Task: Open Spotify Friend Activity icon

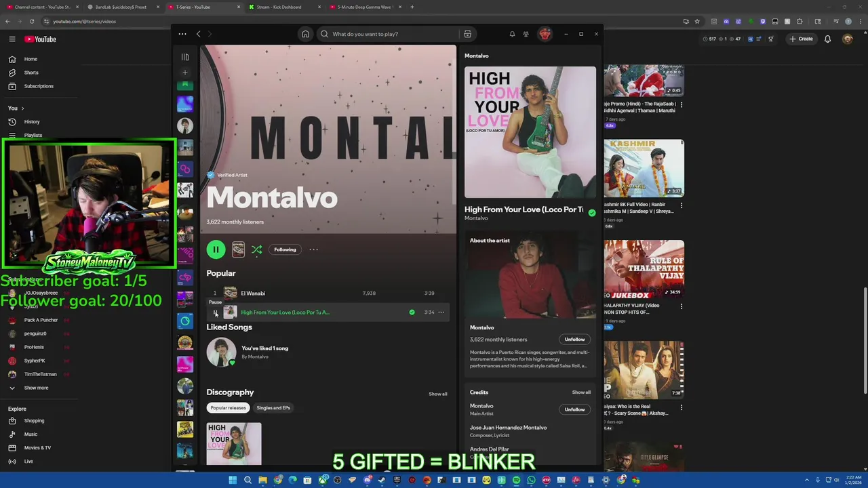Action: [526, 34]
